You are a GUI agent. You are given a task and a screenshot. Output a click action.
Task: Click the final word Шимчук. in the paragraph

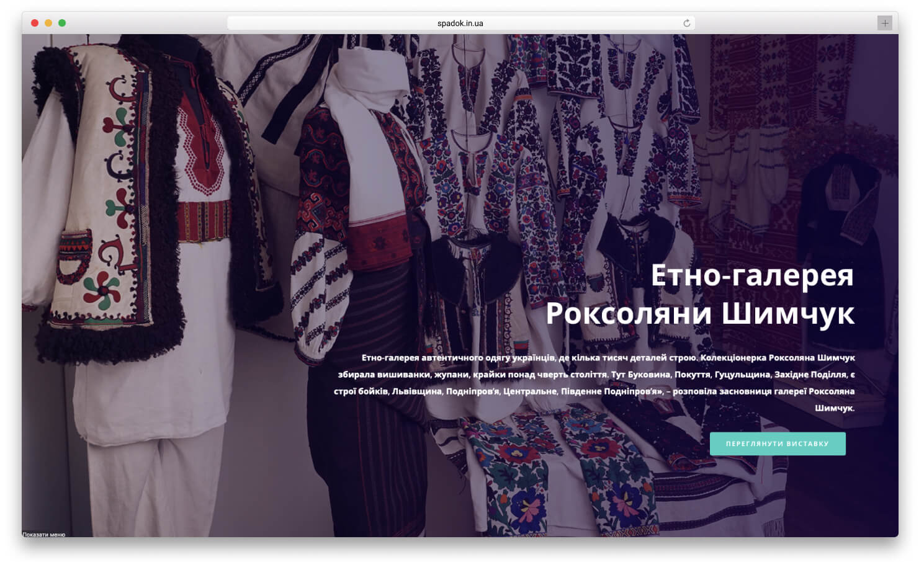835,408
